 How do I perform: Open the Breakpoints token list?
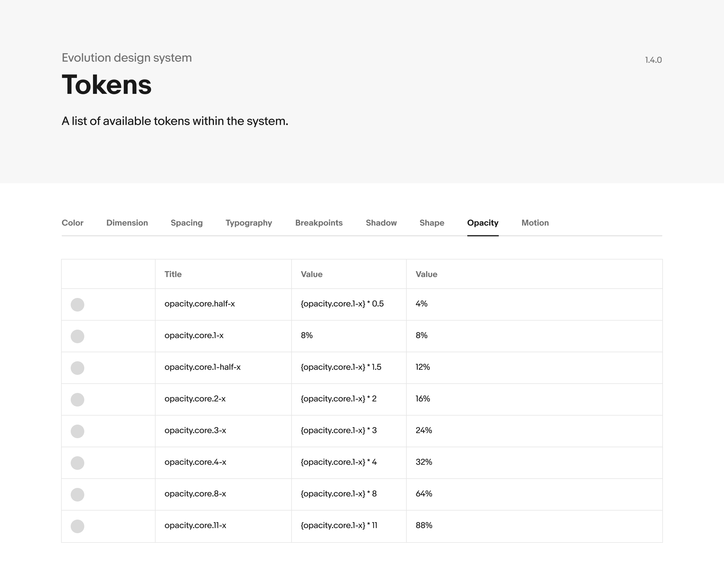319,223
